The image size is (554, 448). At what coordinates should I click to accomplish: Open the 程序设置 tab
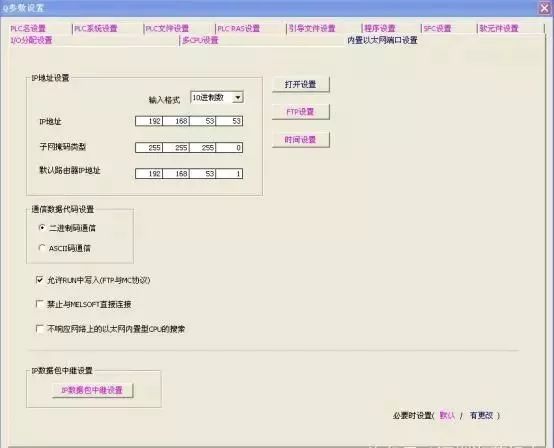[x=380, y=29]
